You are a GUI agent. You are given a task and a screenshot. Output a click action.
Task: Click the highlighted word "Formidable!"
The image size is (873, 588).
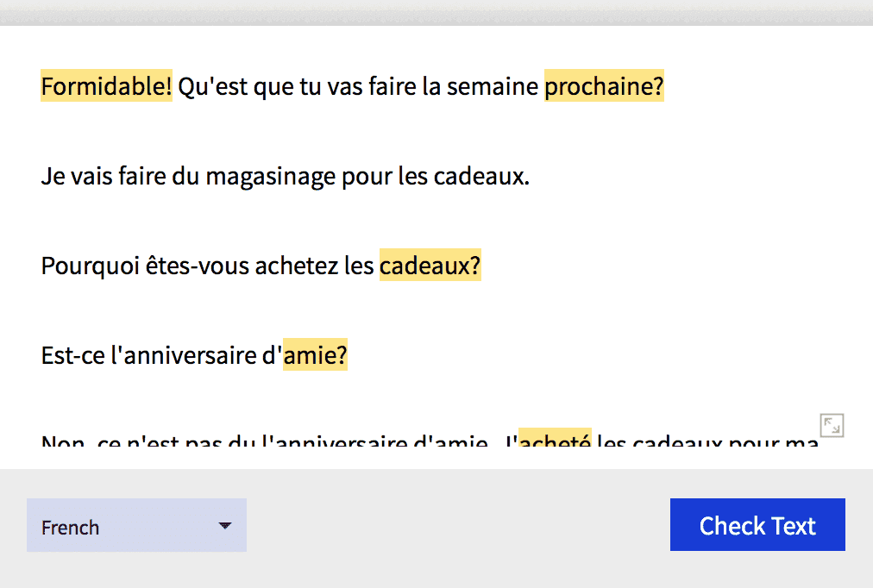(x=106, y=87)
